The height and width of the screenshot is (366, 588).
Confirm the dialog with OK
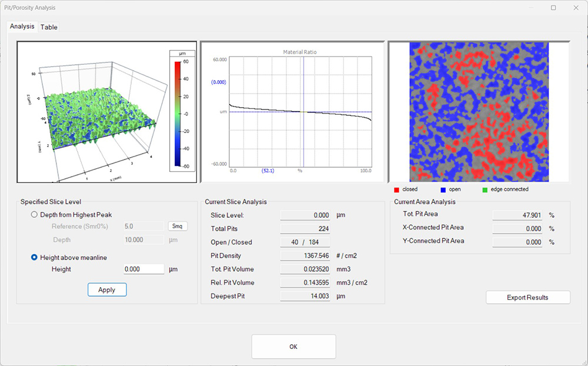coord(293,347)
